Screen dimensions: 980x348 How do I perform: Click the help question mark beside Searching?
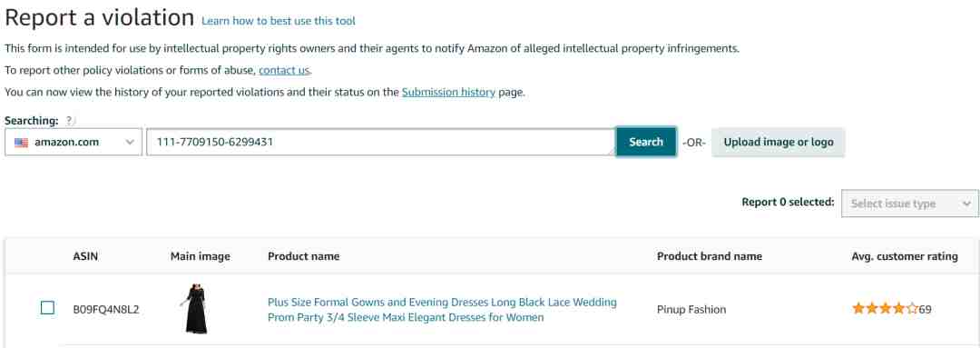pos(70,120)
